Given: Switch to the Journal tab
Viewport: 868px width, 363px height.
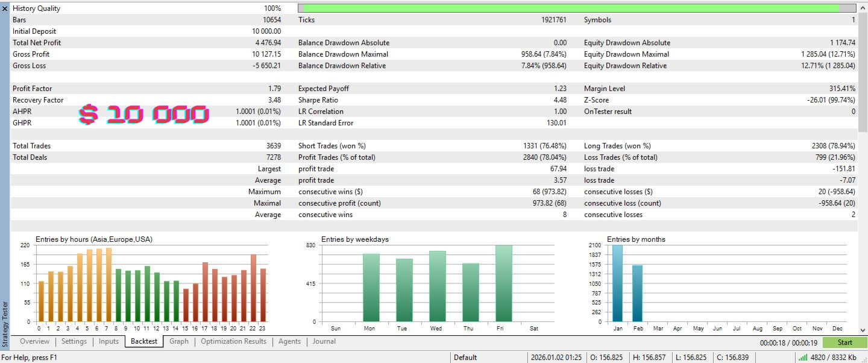Looking at the screenshot, I should [x=324, y=341].
